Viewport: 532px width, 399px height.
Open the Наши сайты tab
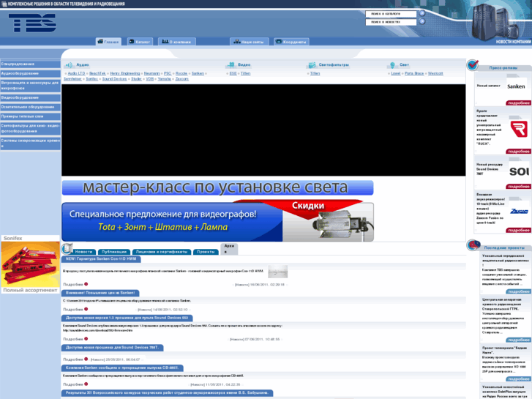[x=249, y=42]
